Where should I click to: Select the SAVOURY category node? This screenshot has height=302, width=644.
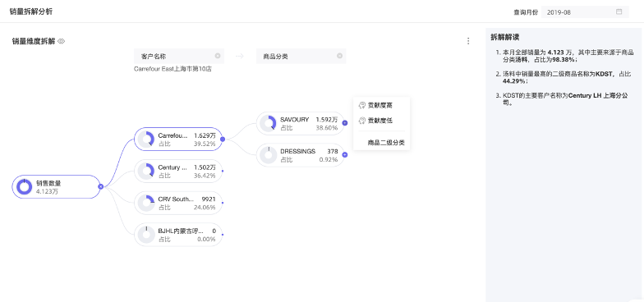[x=301, y=123]
